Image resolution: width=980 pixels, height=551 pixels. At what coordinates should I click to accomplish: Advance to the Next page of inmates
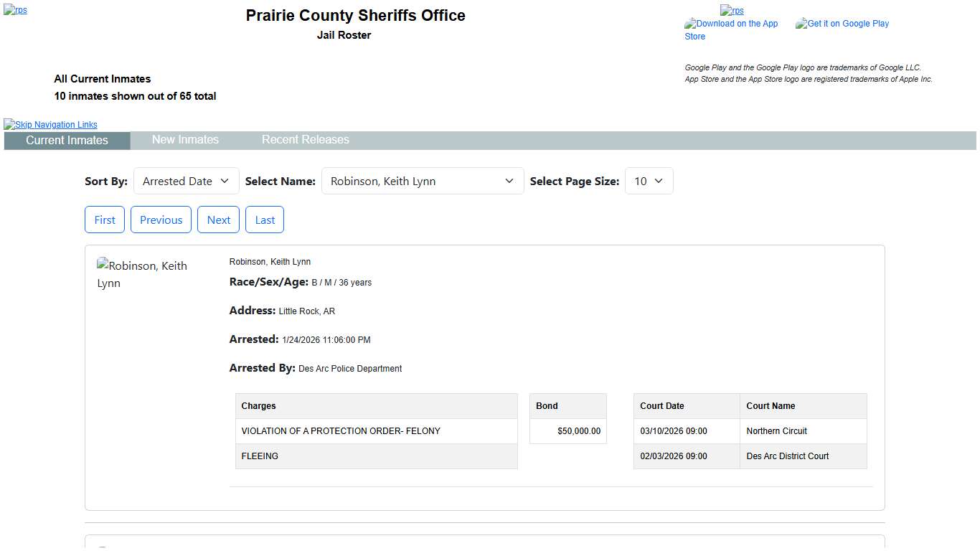click(218, 220)
